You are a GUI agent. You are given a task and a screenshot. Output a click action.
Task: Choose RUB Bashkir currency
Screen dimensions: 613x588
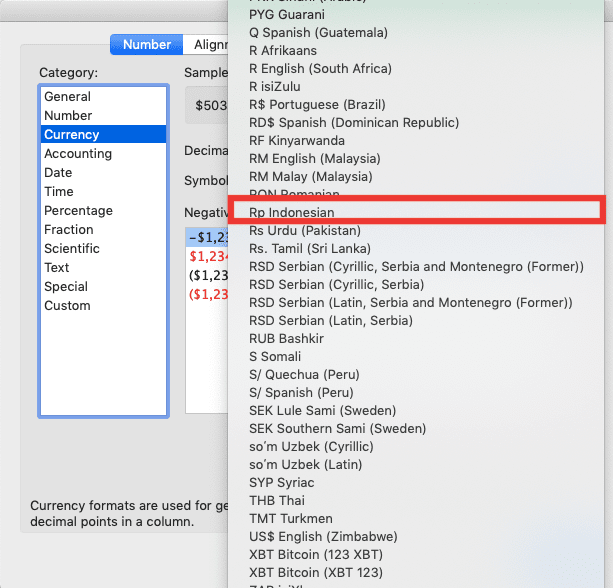[x=416, y=338]
